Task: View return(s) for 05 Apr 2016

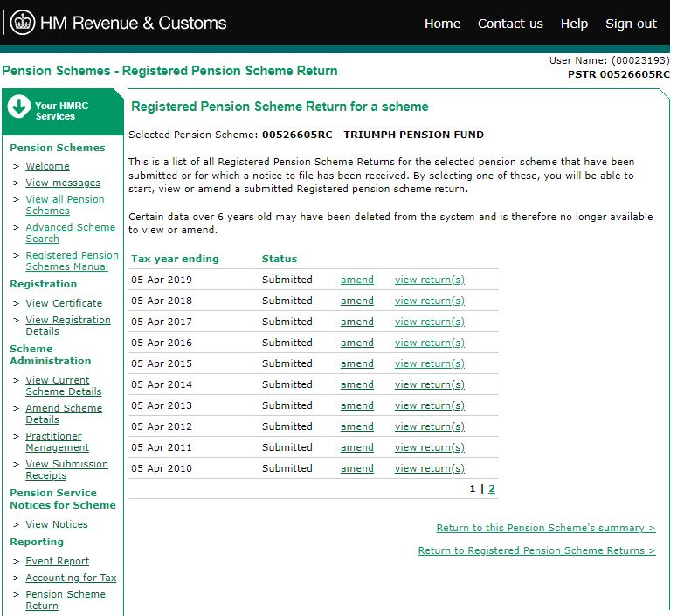Action: point(430,343)
